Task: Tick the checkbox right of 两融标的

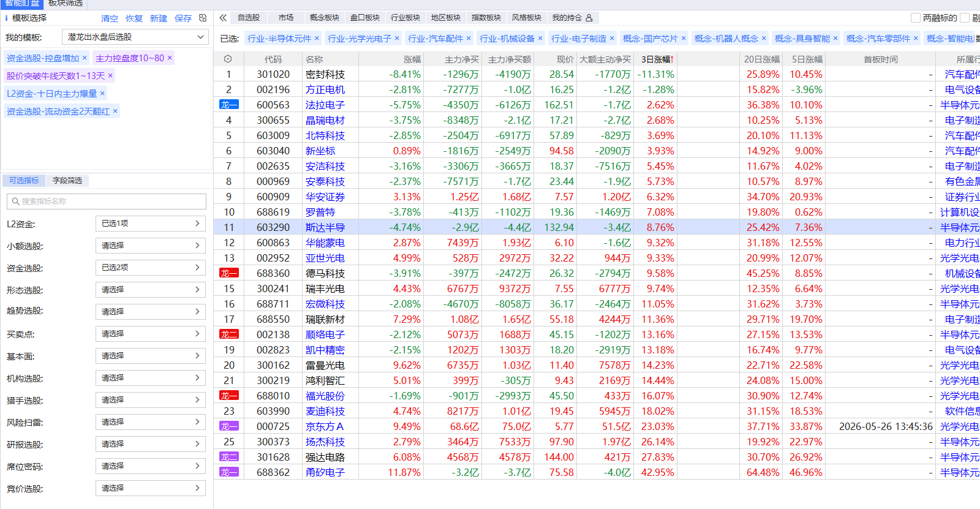Action: click(x=965, y=18)
